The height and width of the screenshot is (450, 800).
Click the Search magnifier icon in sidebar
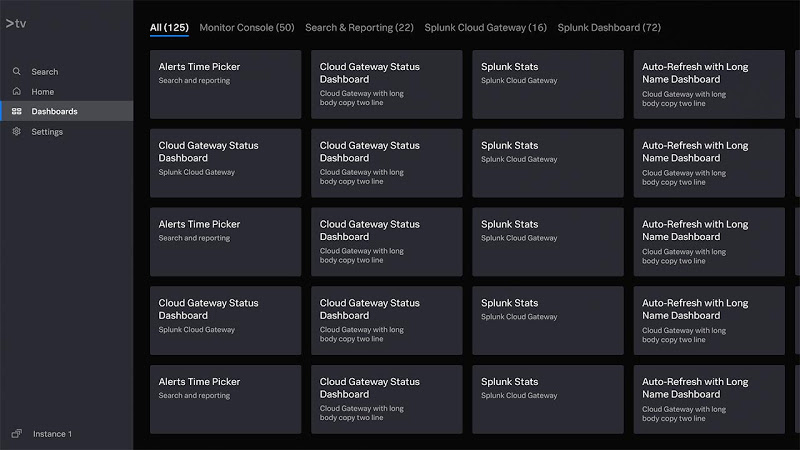[16, 71]
